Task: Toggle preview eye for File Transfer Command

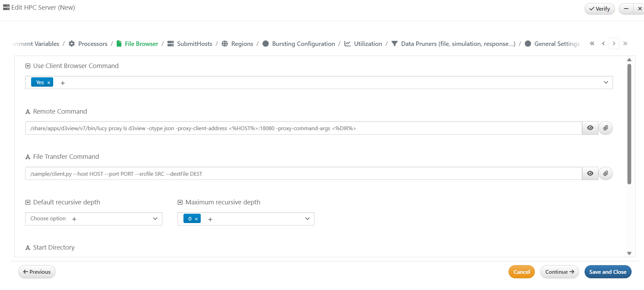Action: coord(590,174)
